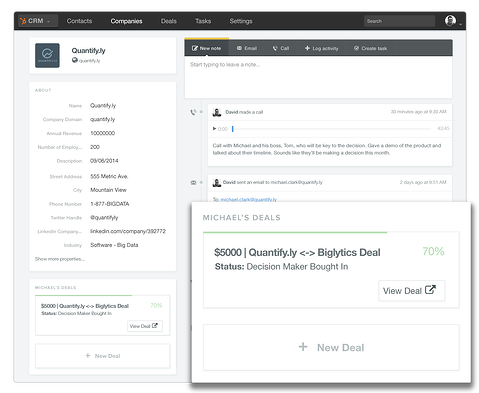Click the green progress bar in enlarged deals panel
The image size is (479, 393).
295,232
